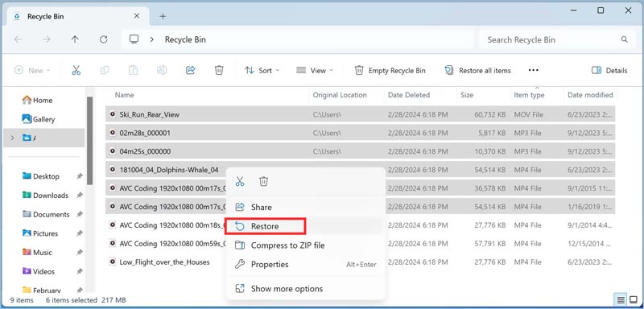Open Gallery in the sidebar
Viewport: 644px width, 309px height.
pyautogui.click(x=39, y=119)
